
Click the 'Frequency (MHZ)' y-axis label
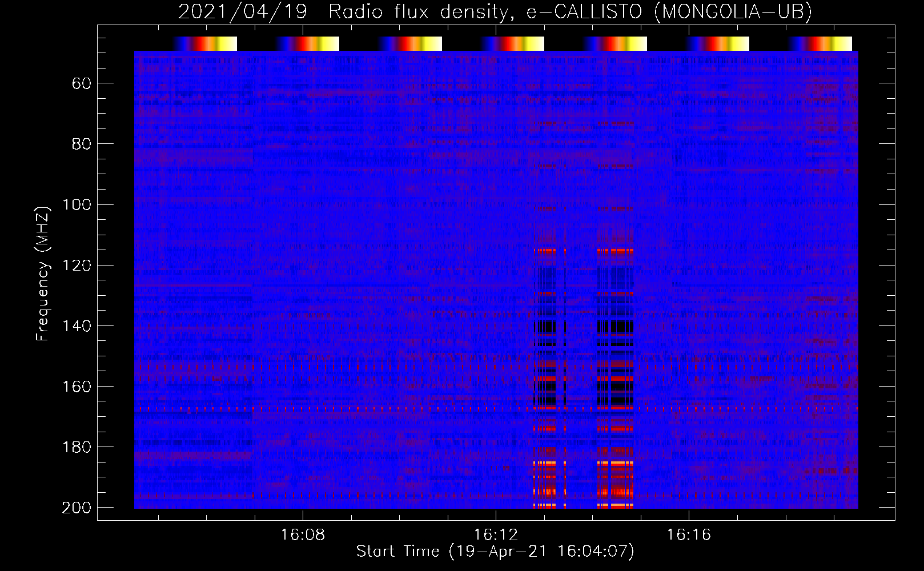point(43,274)
